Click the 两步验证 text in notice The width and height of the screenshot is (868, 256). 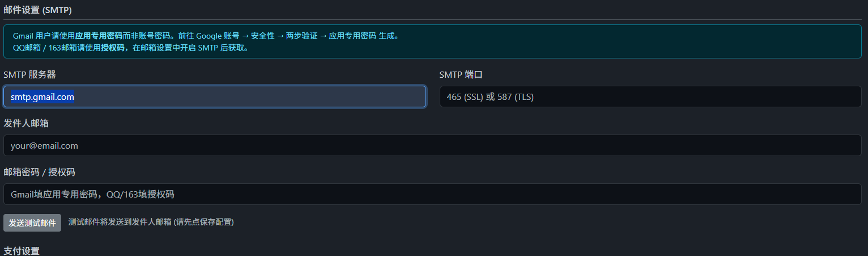tap(301, 36)
